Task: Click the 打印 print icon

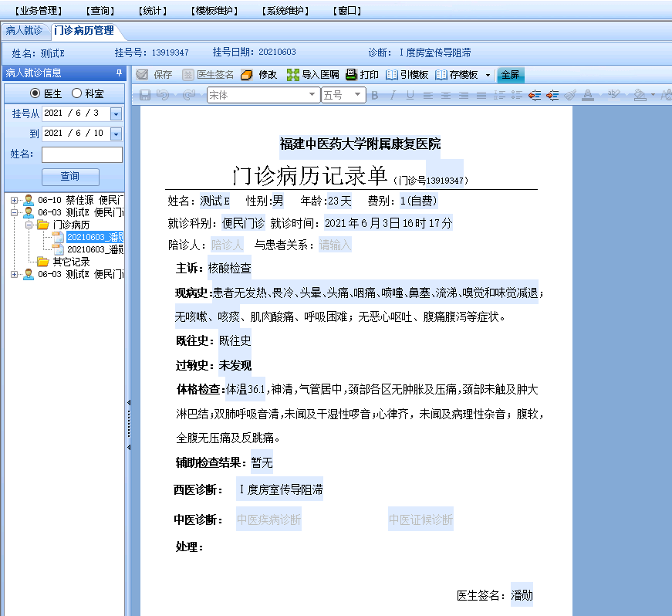Action: [x=351, y=75]
